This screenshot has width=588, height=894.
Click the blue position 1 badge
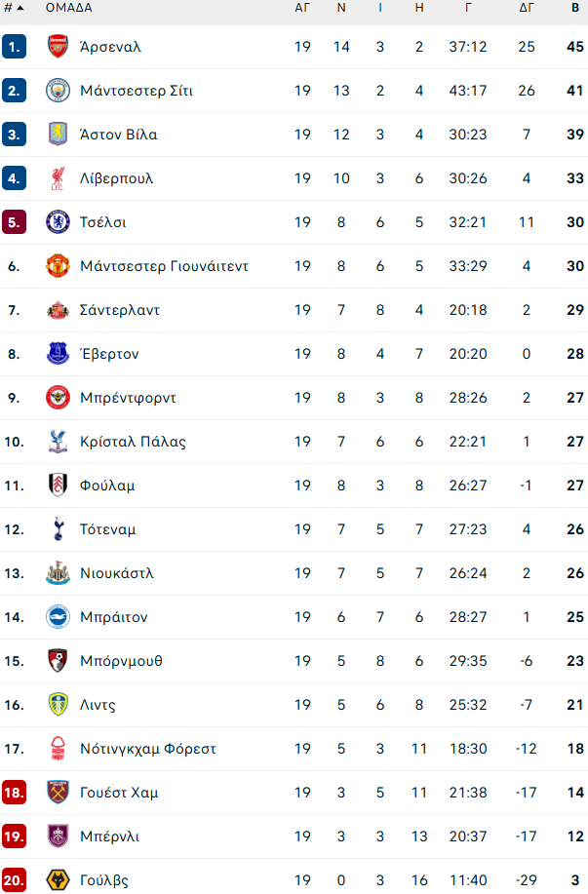coord(14,46)
